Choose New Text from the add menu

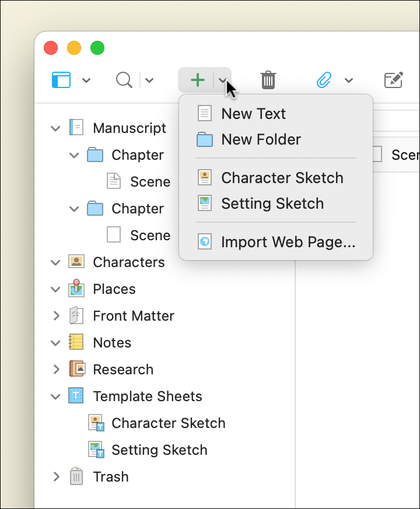coord(253,114)
